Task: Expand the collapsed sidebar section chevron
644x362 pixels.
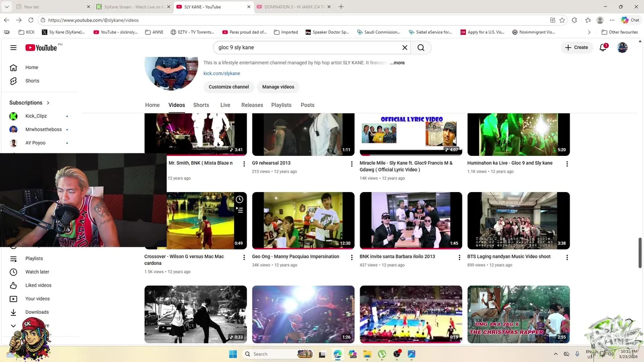Action: (x=14, y=326)
